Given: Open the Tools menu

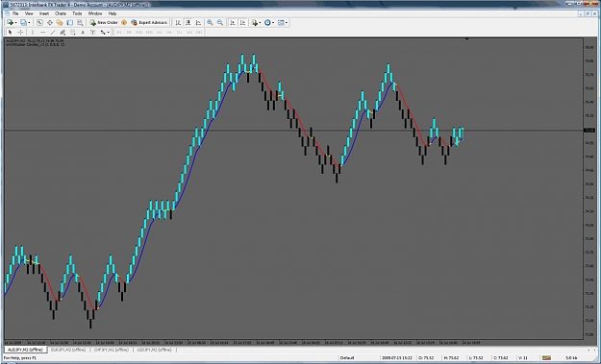Looking at the screenshot, I should tap(77, 13).
